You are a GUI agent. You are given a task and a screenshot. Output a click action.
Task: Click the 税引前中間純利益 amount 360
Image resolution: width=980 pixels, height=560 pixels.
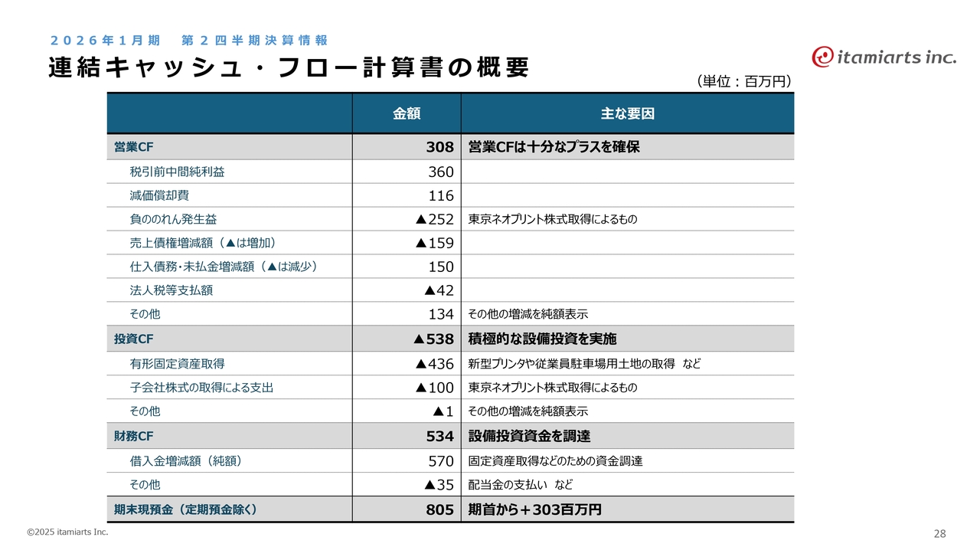[x=440, y=172]
